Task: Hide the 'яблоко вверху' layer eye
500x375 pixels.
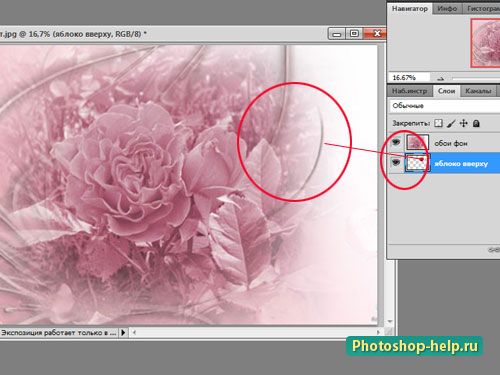Action: coord(396,162)
